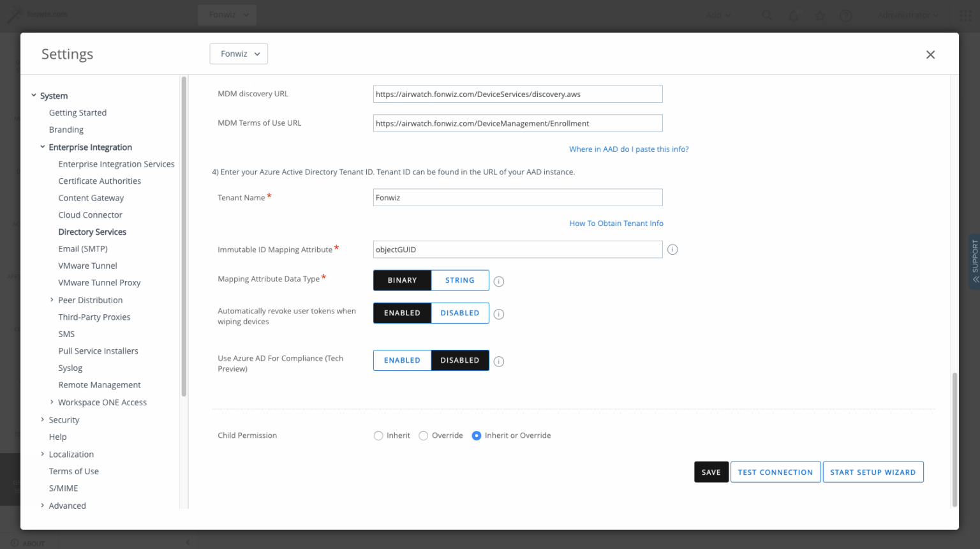View notifications via the bell icon

pyautogui.click(x=793, y=15)
